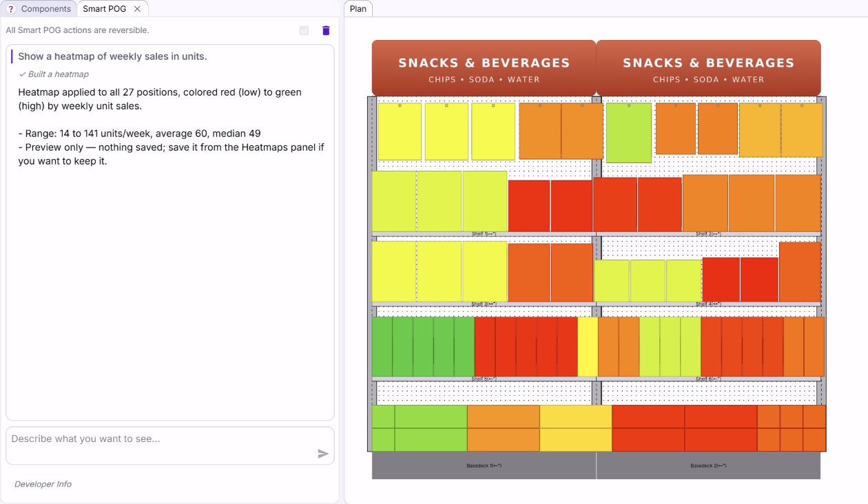Click the 'Shelf 2' label
The height and width of the screenshot is (504, 868).
coord(708,234)
